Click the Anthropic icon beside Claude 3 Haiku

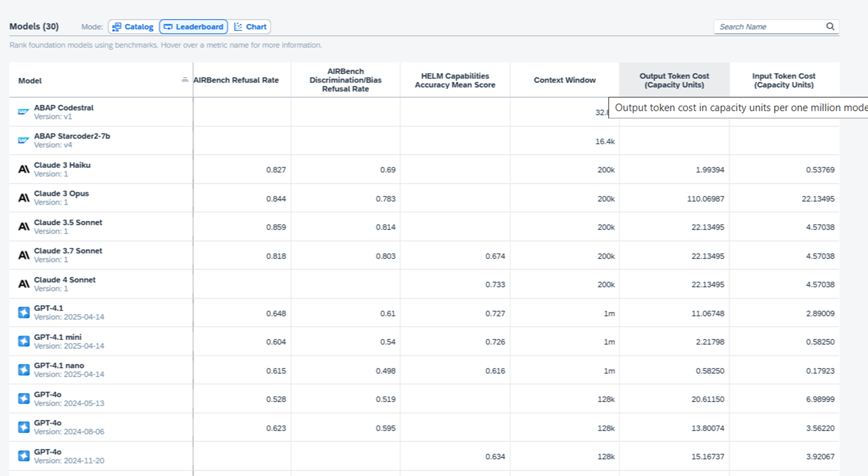(x=24, y=169)
